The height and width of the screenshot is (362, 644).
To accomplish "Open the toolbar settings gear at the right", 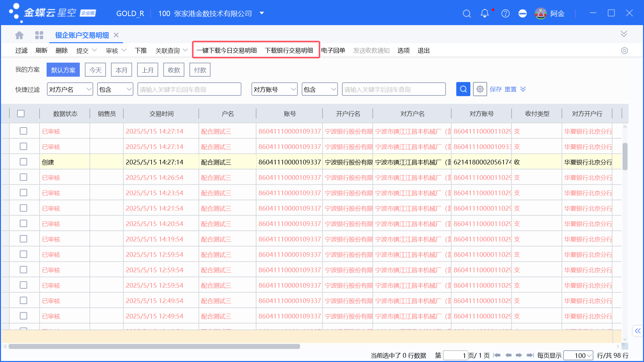I will click(x=624, y=51).
